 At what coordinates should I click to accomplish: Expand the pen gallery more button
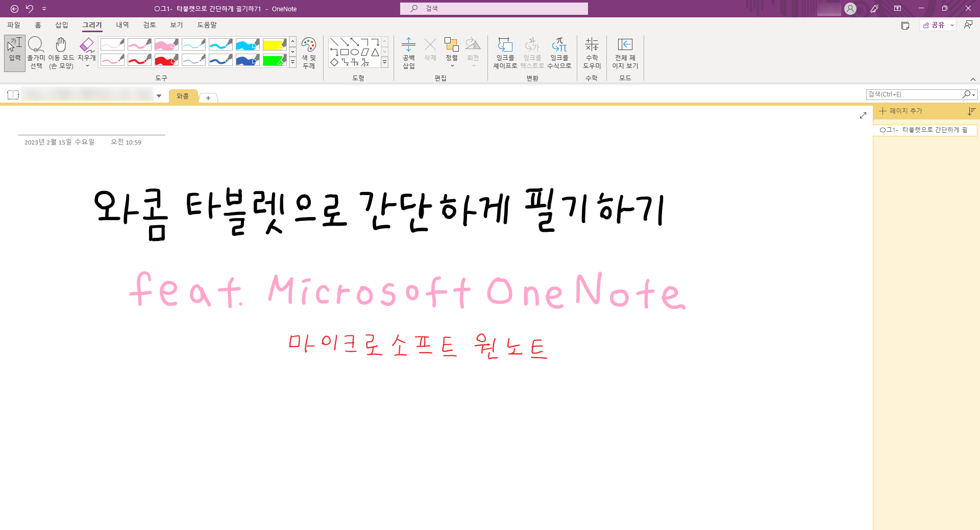293,62
